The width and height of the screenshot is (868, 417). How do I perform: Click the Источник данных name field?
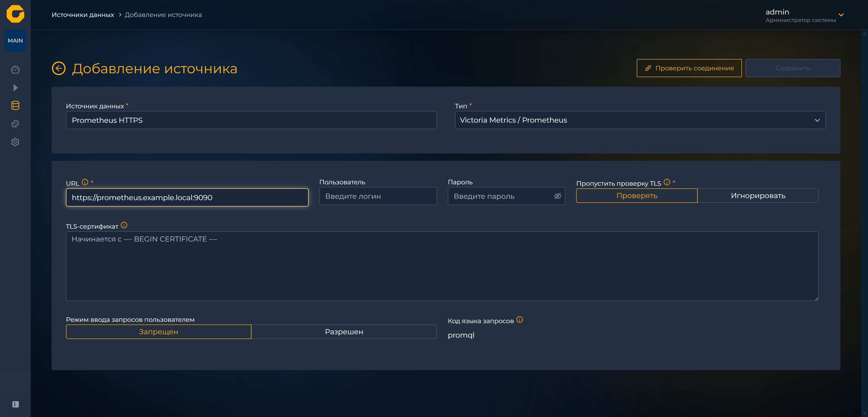(x=251, y=120)
